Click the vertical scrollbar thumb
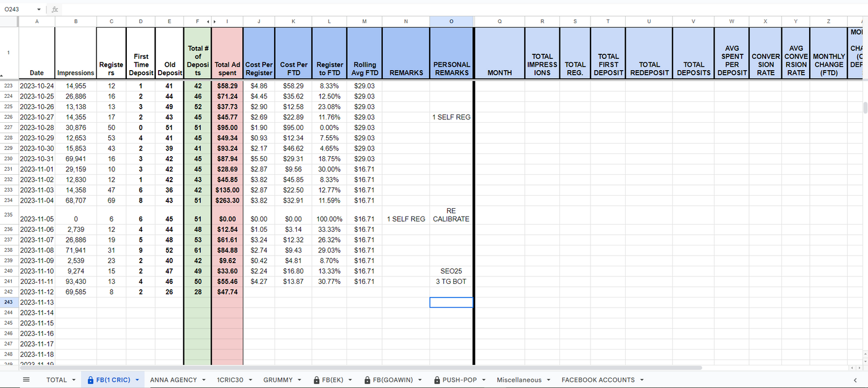The image size is (868, 388). click(864, 107)
